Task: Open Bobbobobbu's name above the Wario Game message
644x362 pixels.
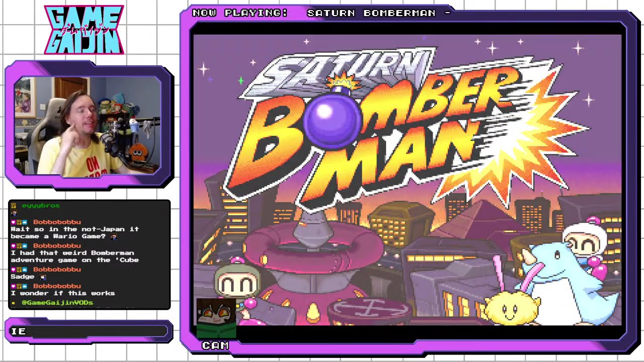Action: [57, 222]
